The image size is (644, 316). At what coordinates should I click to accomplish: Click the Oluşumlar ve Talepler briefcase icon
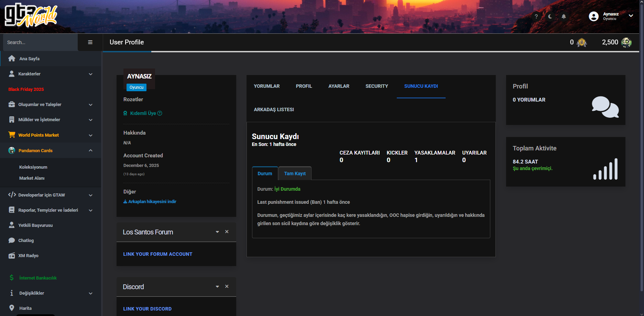tap(12, 104)
